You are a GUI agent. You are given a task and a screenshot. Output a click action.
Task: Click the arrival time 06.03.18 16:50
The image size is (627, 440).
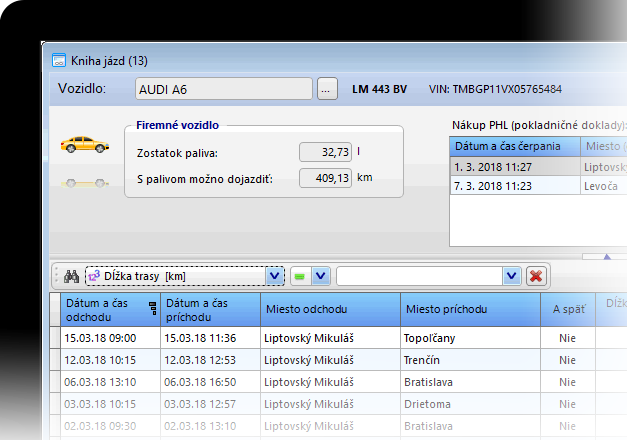[x=210, y=382]
